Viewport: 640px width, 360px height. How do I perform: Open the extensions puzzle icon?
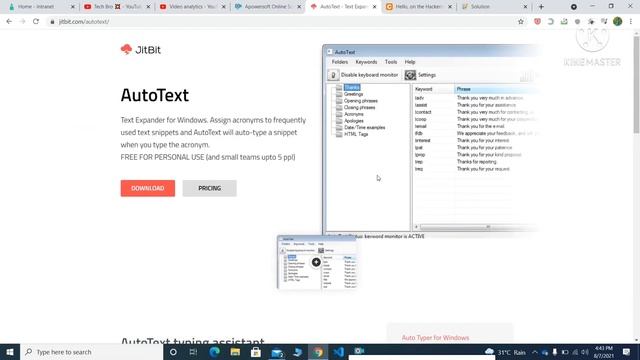coord(591,22)
